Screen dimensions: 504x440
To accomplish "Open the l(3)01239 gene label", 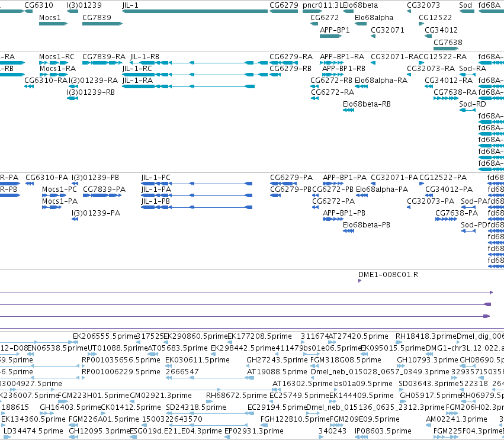I will point(84,5).
